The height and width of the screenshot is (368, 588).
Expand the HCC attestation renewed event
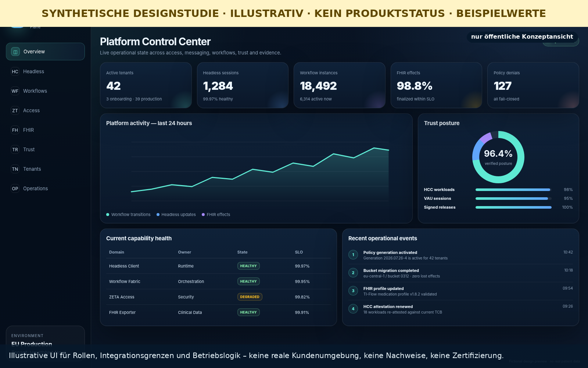point(460,309)
